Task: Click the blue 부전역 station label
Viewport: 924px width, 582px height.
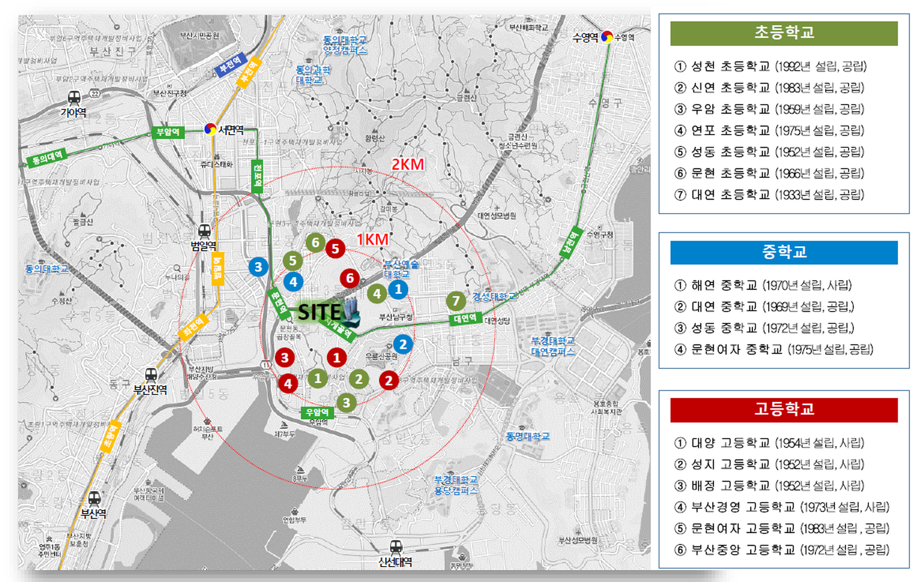Action: (x=231, y=65)
